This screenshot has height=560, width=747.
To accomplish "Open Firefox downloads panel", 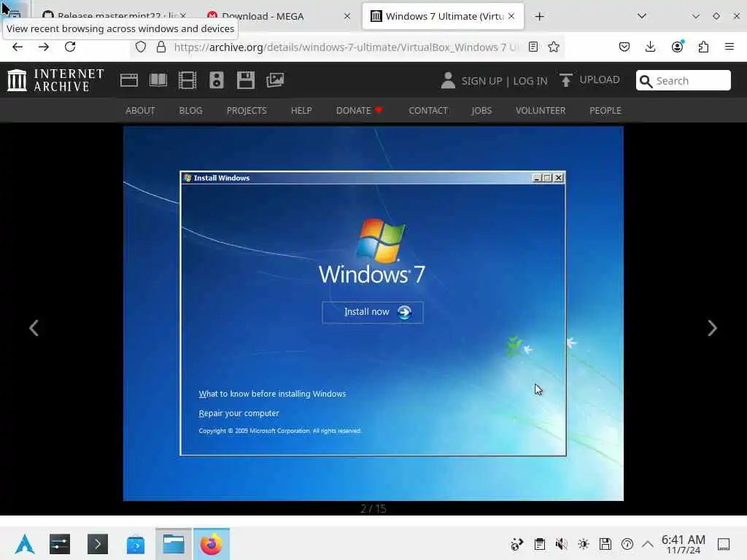I will click(x=650, y=47).
